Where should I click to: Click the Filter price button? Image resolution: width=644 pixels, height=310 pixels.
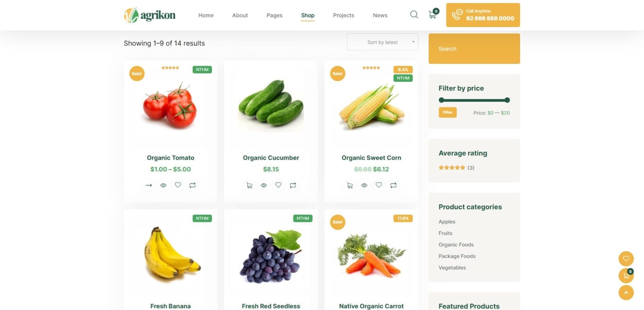click(x=448, y=112)
